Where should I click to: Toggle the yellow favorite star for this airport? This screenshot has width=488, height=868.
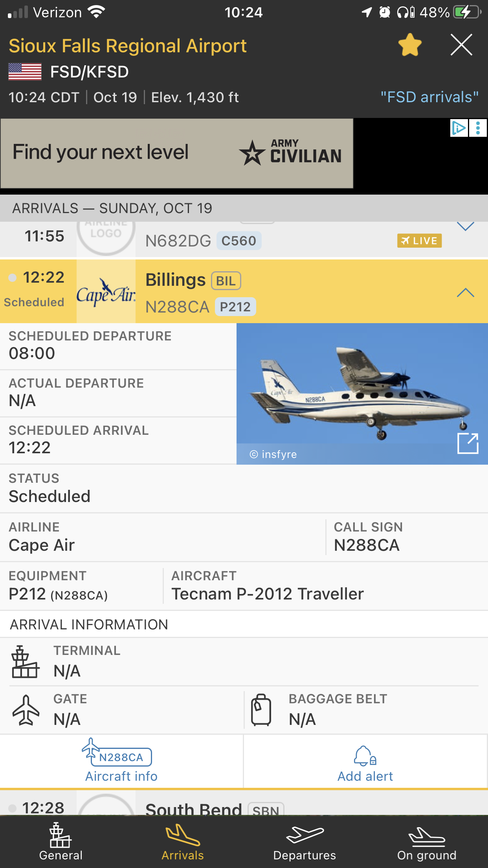[x=410, y=45]
